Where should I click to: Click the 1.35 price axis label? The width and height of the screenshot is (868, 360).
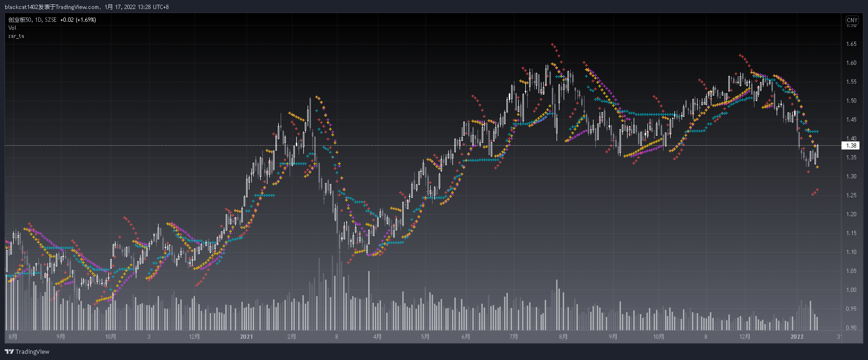tap(851, 158)
